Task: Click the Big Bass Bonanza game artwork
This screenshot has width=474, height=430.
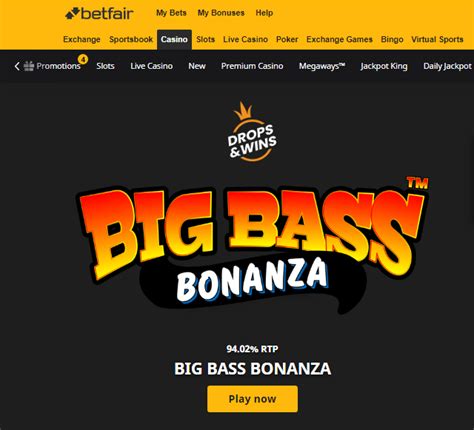Action: 253,247
